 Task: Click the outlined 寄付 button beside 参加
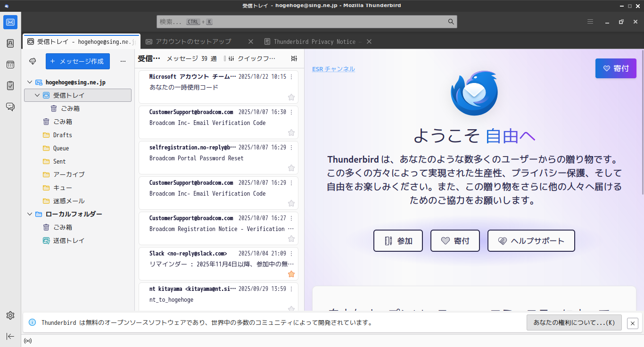(455, 241)
